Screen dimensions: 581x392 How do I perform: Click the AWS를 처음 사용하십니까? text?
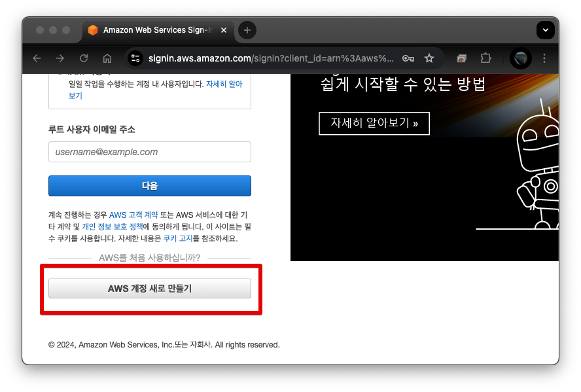[150, 258]
